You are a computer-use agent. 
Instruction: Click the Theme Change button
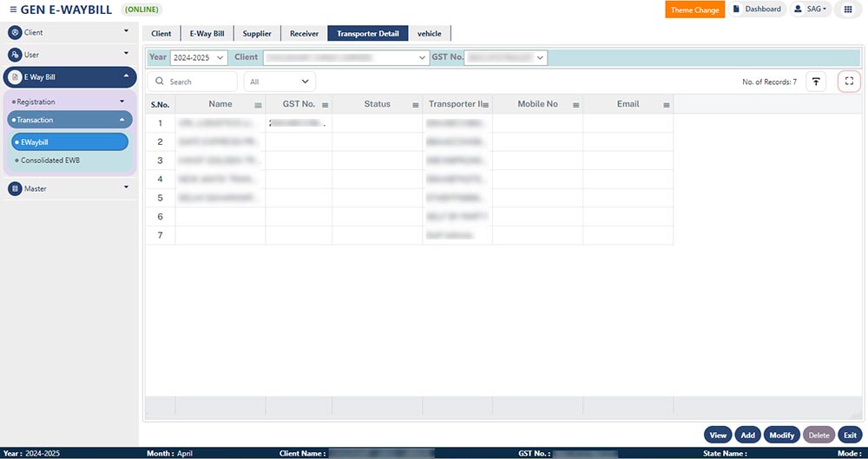694,10
